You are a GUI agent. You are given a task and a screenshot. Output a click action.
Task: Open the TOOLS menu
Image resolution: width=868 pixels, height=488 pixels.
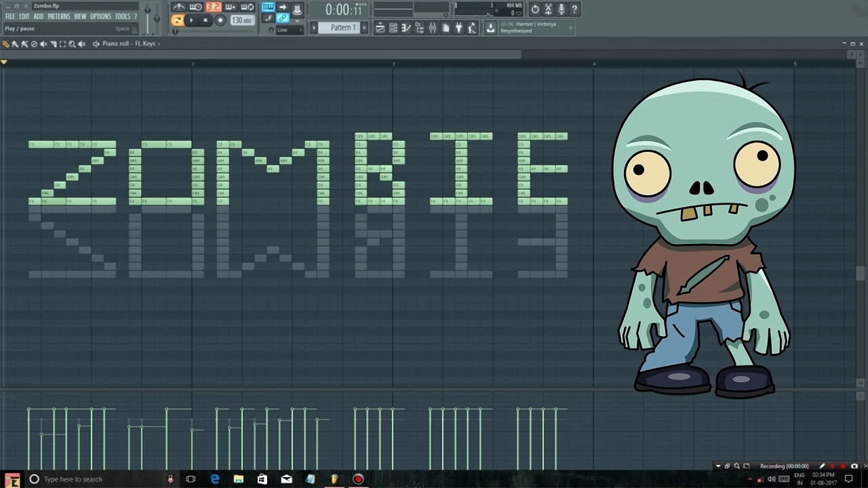[123, 16]
